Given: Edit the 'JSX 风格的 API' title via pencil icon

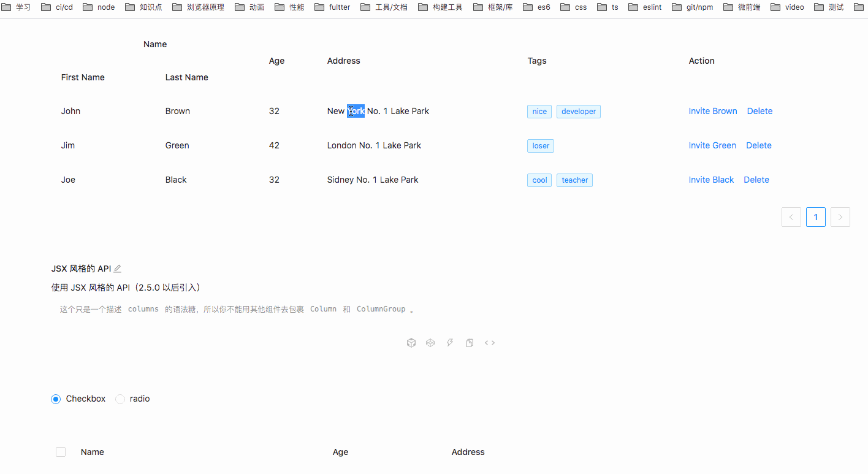Looking at the screenshot, I should coord(118,268).
